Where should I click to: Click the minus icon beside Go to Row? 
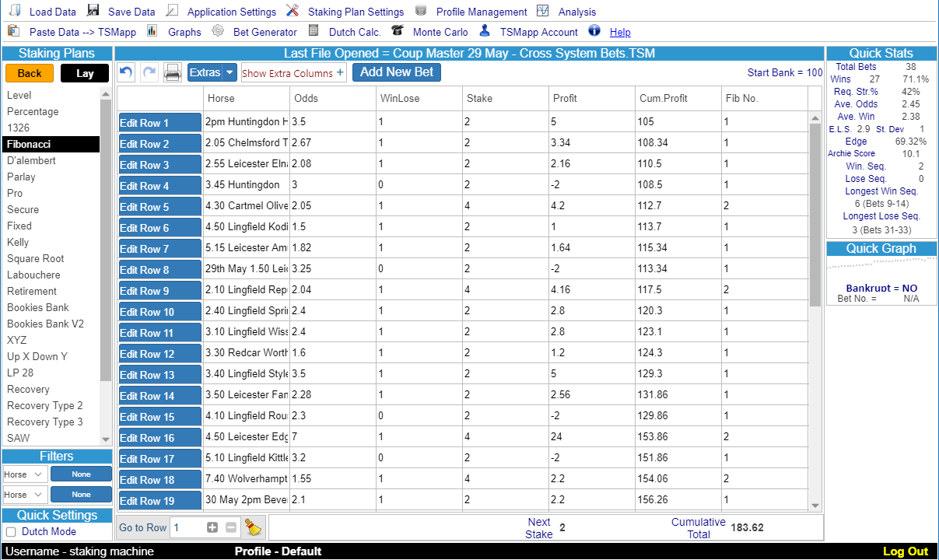point(231,528)
